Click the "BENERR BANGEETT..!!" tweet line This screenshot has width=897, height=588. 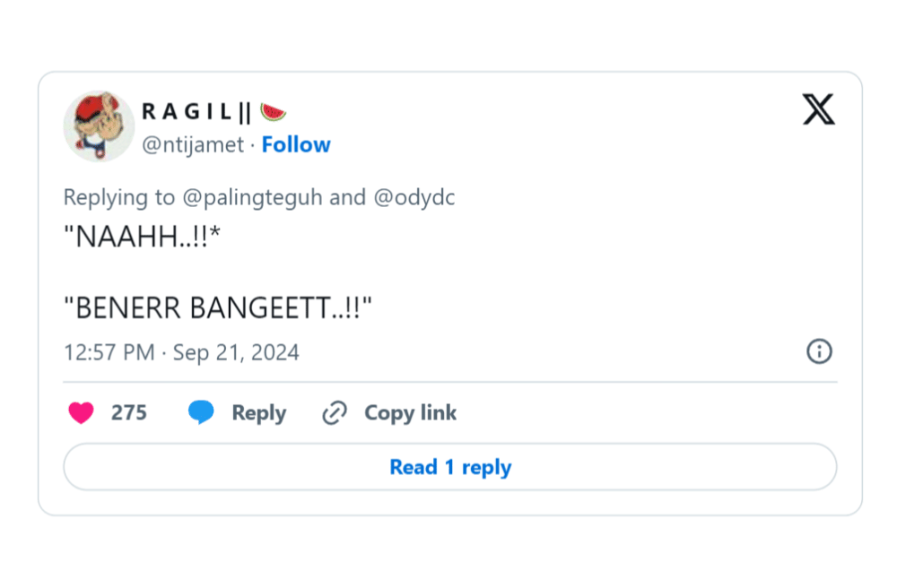pyautogui.click(x=218, y=308)
